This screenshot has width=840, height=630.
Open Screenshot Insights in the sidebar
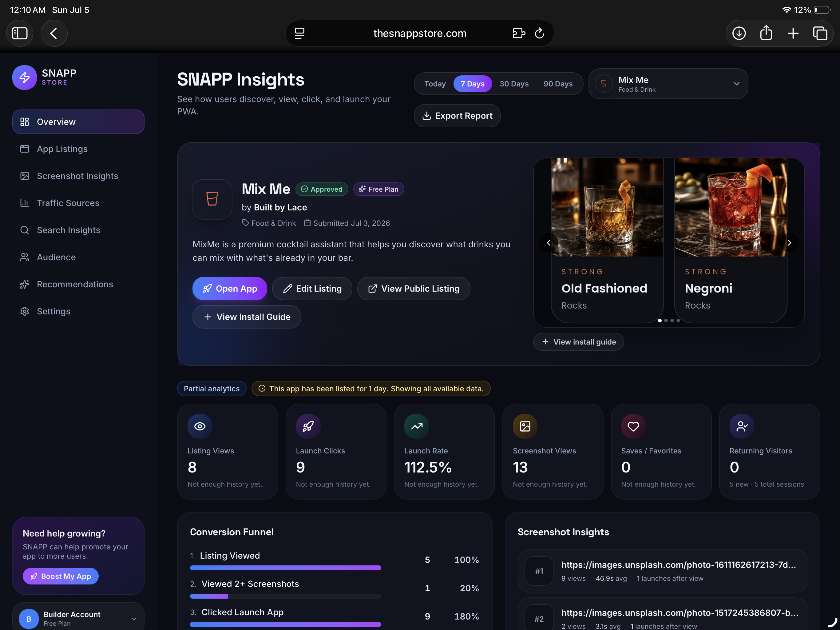(78, 176)
